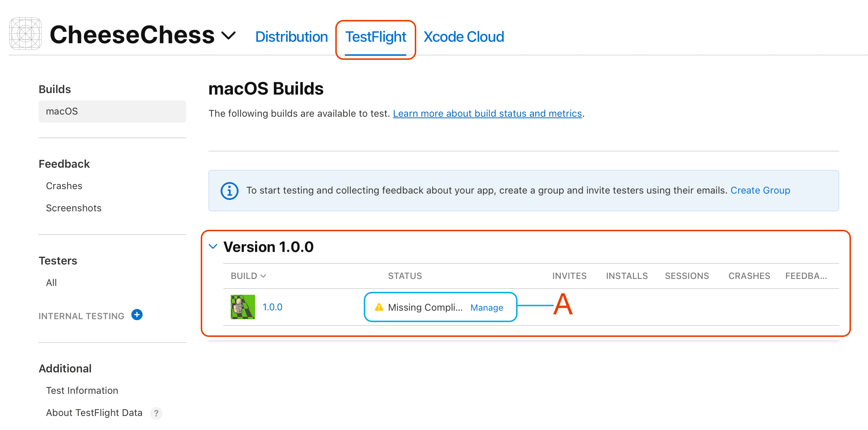Select macOS under Builds
The height and width of the screenshot is (430, 868).
[62, 111]
